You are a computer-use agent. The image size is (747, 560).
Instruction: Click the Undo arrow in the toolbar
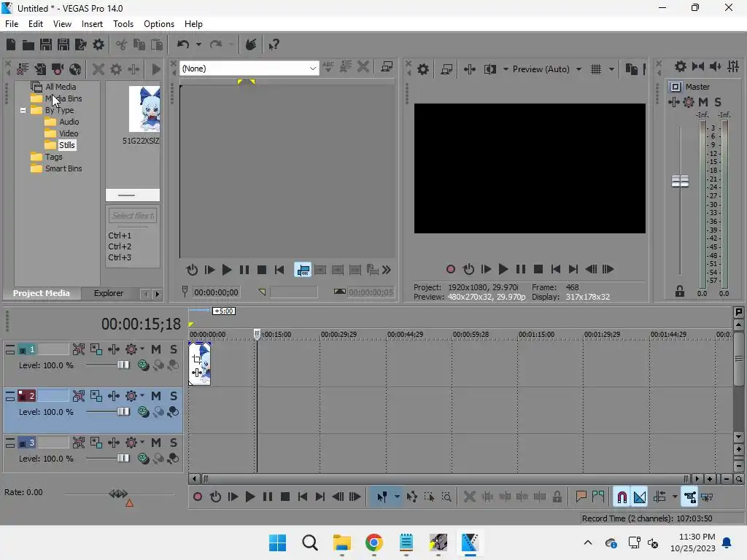pyautogui.click(x=183, y=44)
